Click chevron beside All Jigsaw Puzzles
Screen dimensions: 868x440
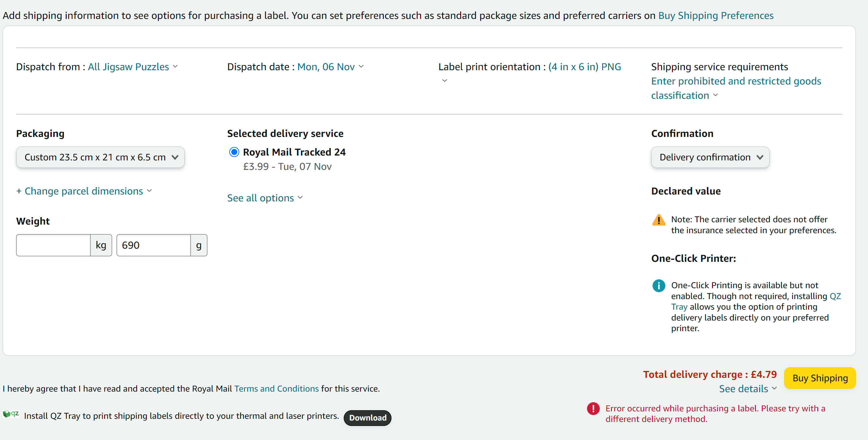pos(175,66)
